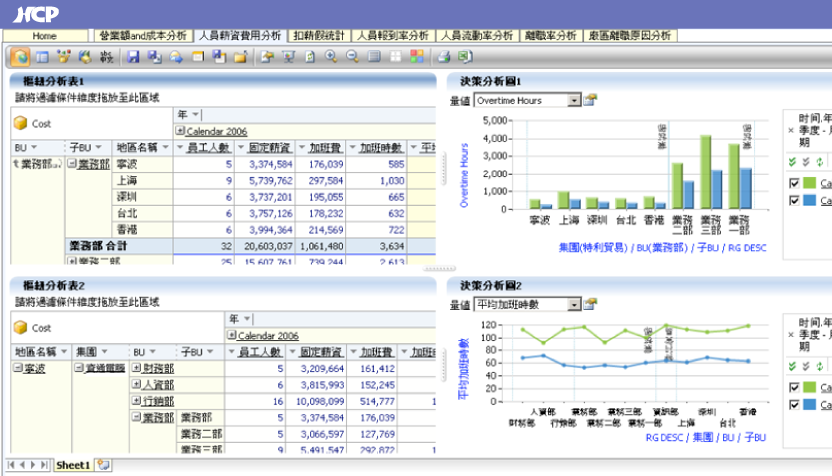Click the Save disk icon in toolbar

pos(133,57)
